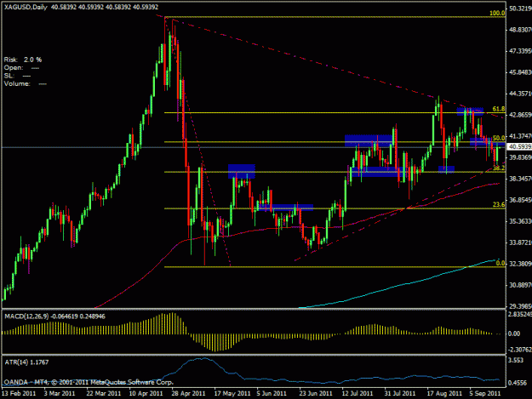
Task: Click the 3 Mar 2011 date label
Action: point(60,394)
